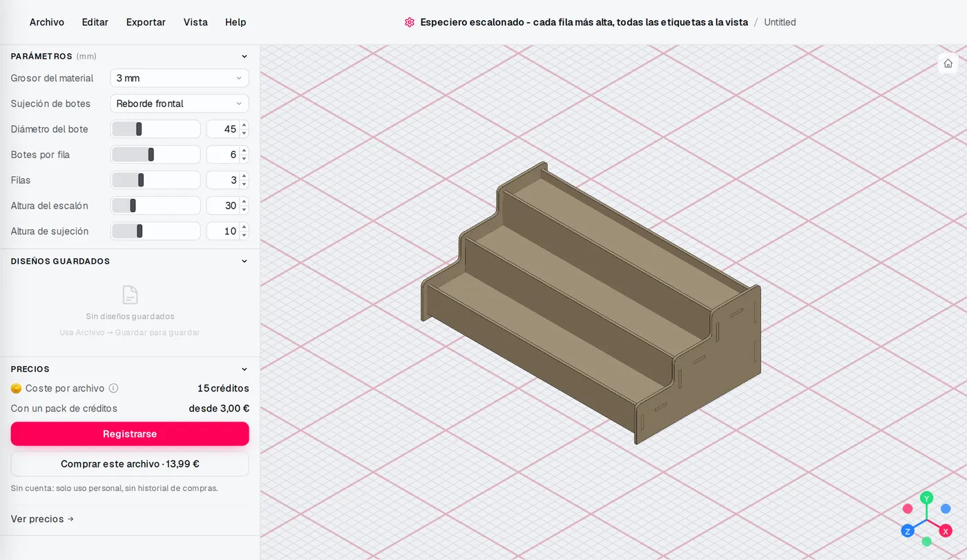Viewport: 967px width, 560px height.
Task: Click the Altura del escalón slider
Action: [x=155, y=206]
